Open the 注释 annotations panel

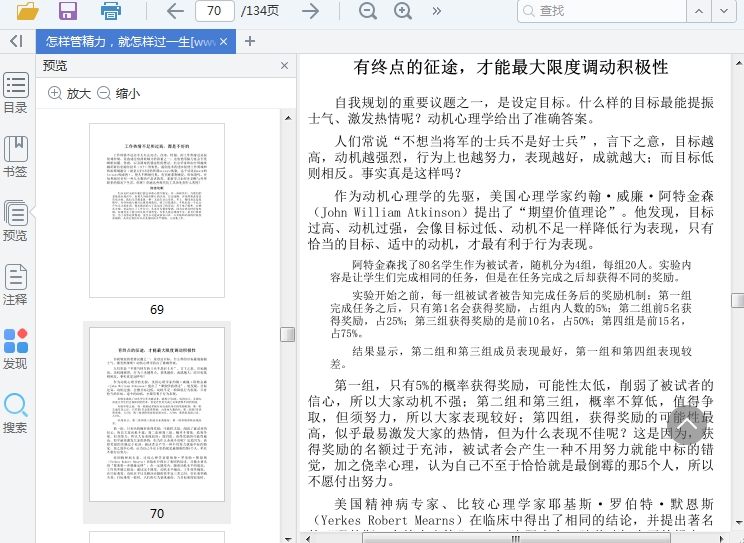(x=15, y=284)
